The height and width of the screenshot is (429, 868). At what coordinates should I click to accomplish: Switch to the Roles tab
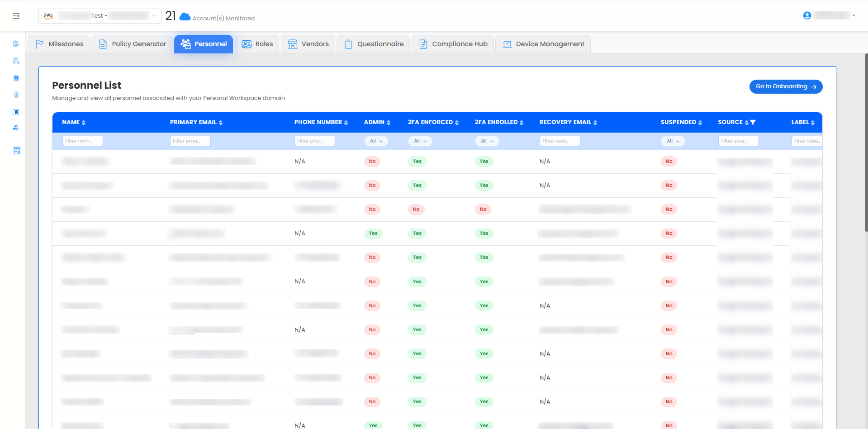click(257, 44)
